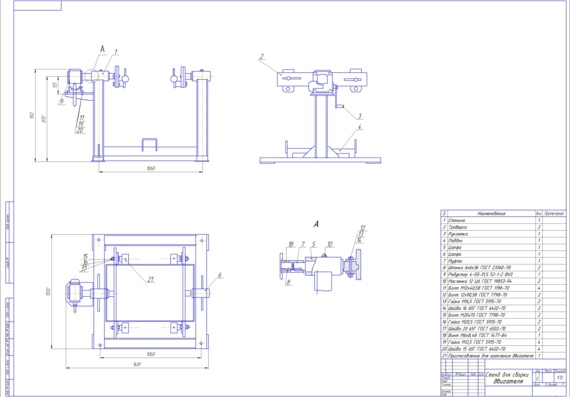Click the 'A' heading above the detail view
The width and height of the screenshot is (570, 397).
(316, 225)
